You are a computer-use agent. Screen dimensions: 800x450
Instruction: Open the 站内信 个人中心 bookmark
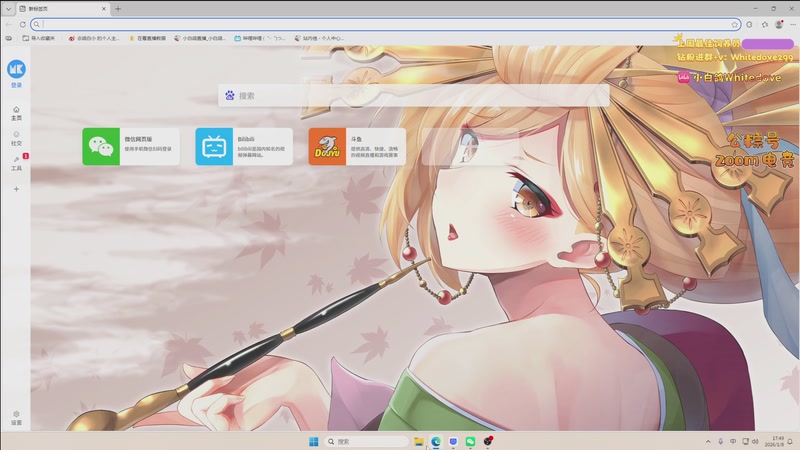point(319,38)
